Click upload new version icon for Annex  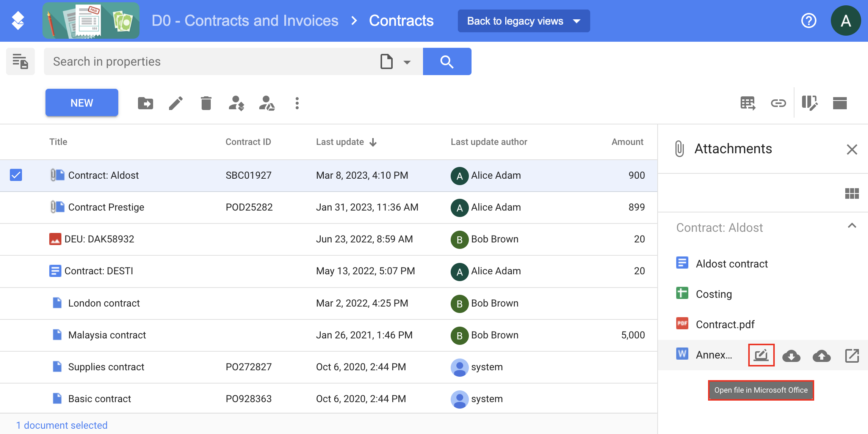(821, 355)
